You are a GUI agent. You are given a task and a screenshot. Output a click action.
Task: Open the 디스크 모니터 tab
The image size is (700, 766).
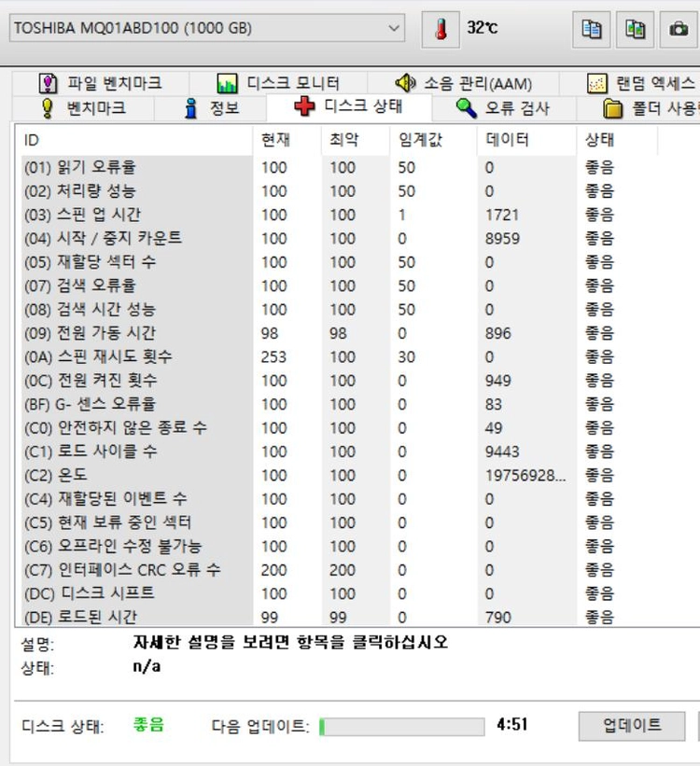[278, 84]
